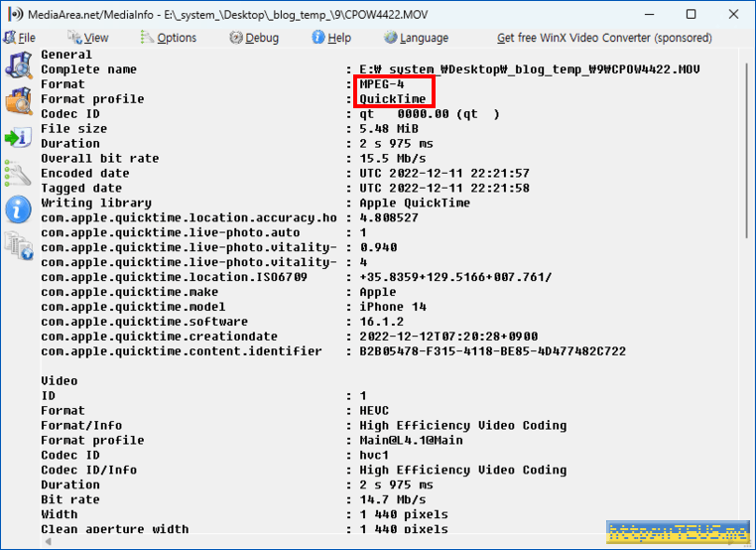Click Get free WinX Video Converter link
The image size is (756, 550).
point(604,38)
